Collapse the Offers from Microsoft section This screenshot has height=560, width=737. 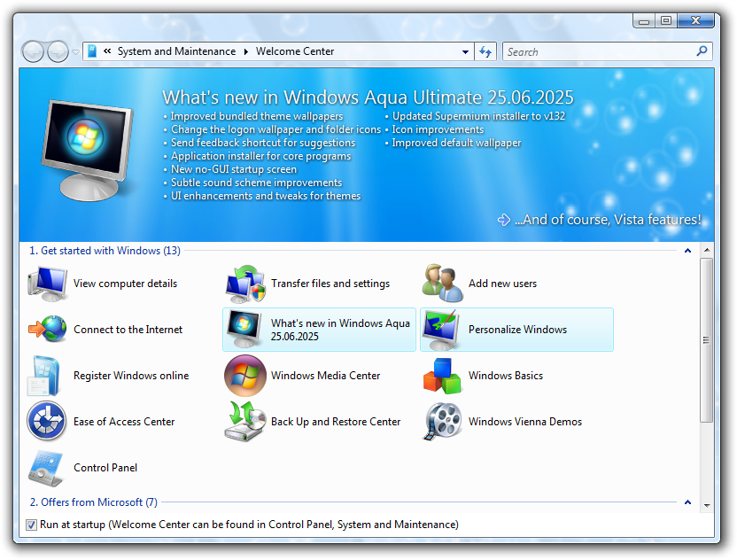point(687,502)
